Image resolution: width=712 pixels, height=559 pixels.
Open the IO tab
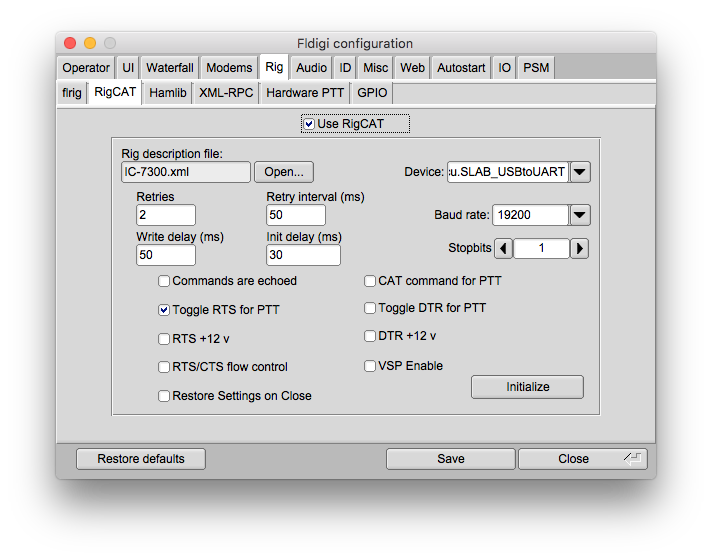click(504, 68)
